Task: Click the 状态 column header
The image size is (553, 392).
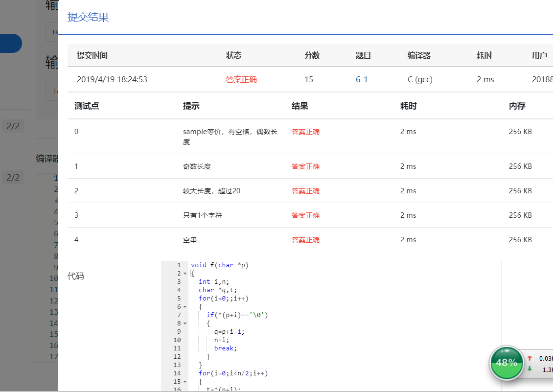Action: 233,55
